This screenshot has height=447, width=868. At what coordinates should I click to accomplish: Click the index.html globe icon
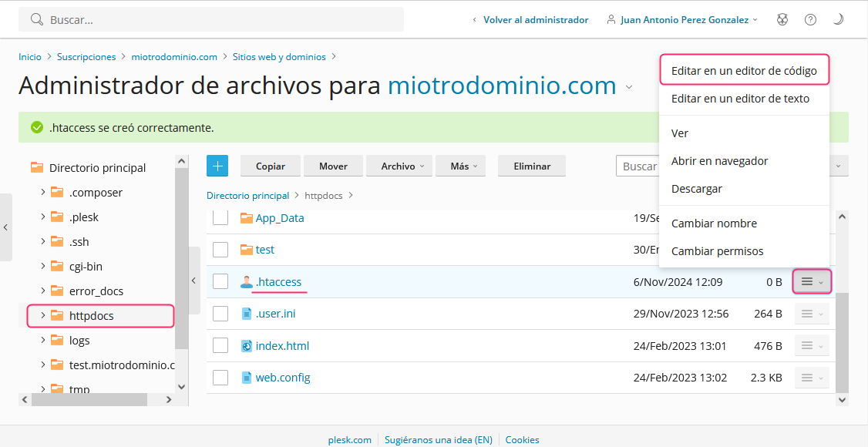(247, 346)
